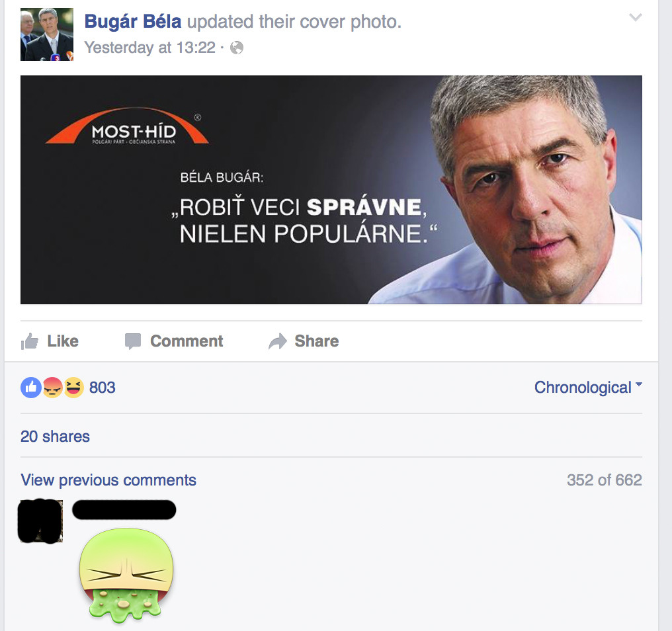Click the thumbs-up Like icon
672x631 pixels.
click(30, 342)
